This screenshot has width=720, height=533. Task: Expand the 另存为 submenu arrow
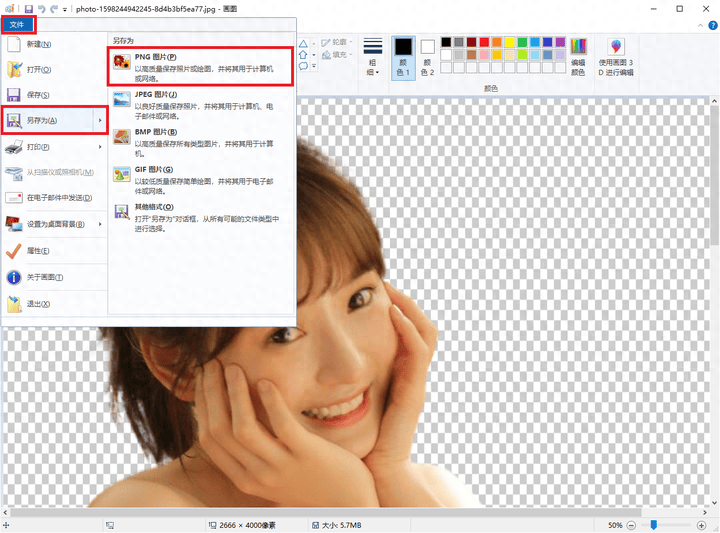pyautogui.click(x=99, y=121)
